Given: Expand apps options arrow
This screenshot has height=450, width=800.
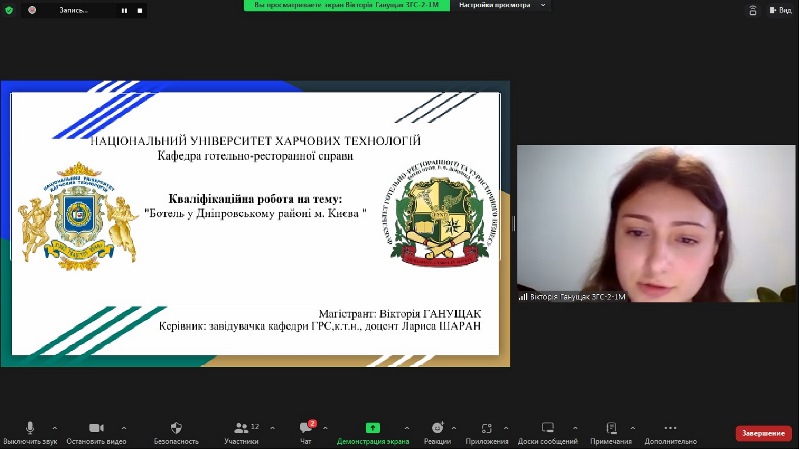Looking at the screenshot, I should pos(506,428).
